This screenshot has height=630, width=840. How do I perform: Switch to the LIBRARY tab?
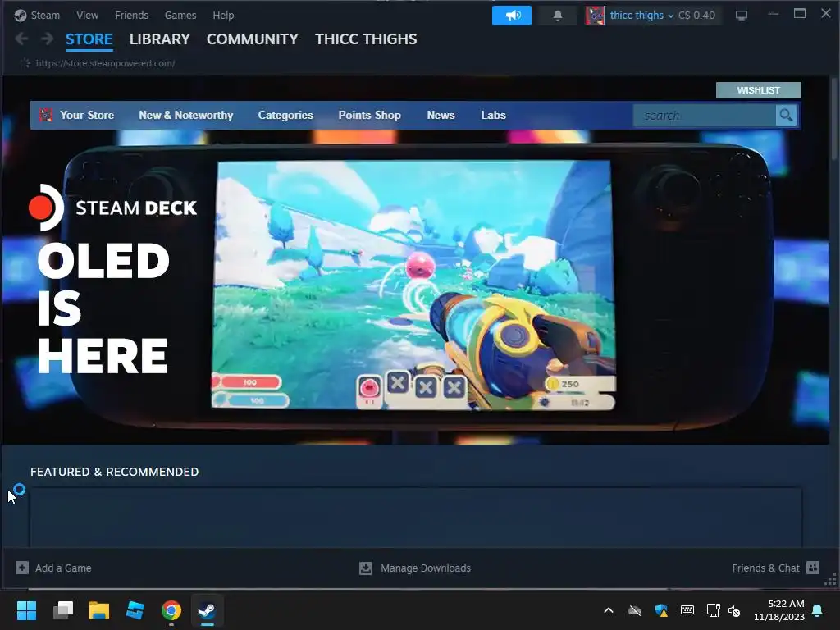coord(160,39)
